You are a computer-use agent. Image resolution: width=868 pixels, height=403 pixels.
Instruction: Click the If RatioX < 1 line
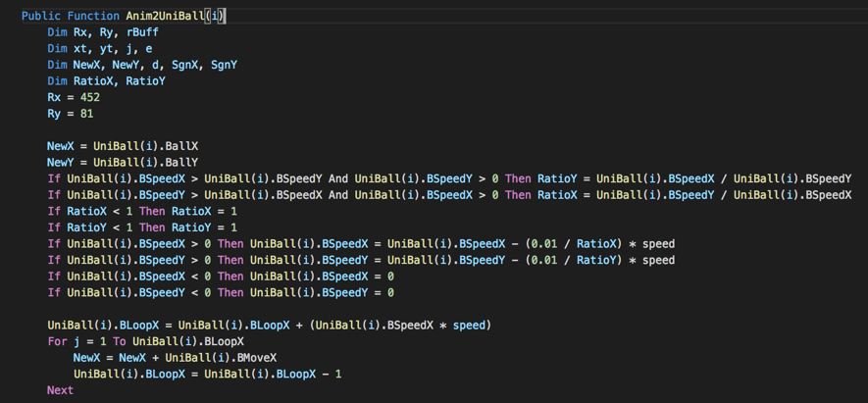pos(142,212)
